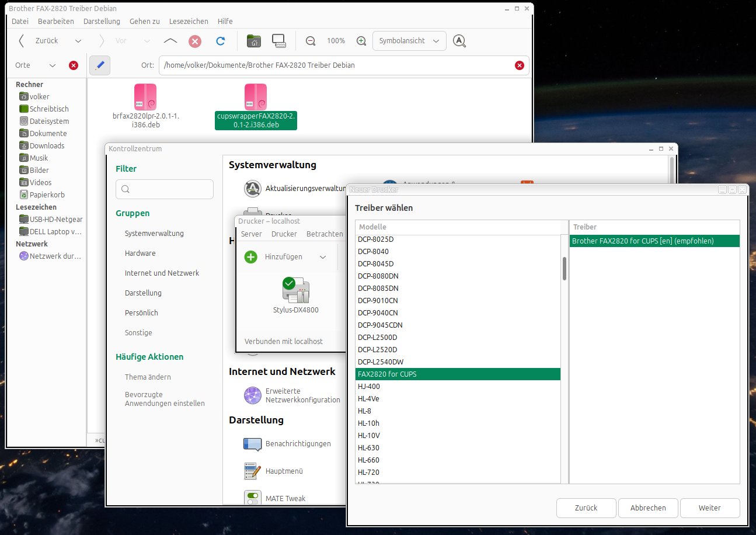Image resolution: width=756 pixels, height=535 pixels.
Task: Select Darstellung group in Kontrollzentrum
Action: pos(143,293)
